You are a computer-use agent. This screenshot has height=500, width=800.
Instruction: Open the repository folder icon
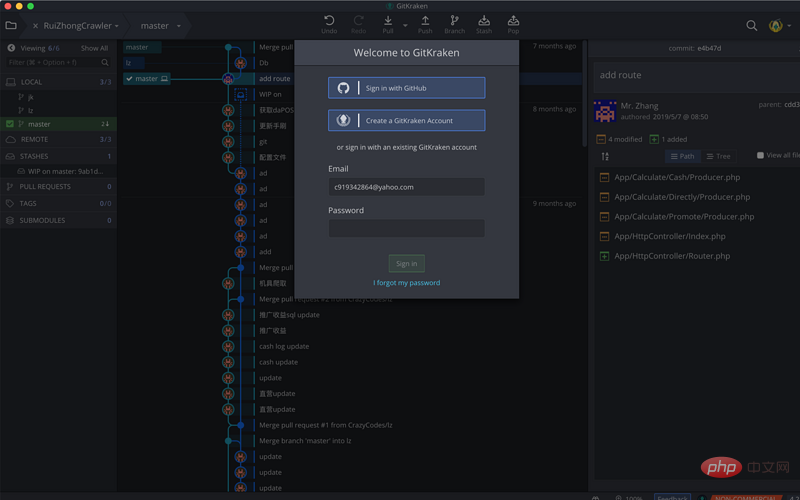[x=11, y=26]
